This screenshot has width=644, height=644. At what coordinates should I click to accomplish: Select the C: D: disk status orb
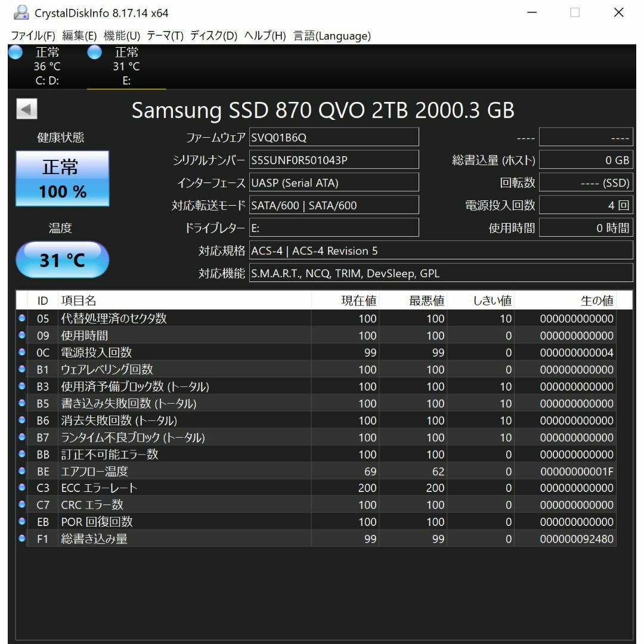click(16, 52)
